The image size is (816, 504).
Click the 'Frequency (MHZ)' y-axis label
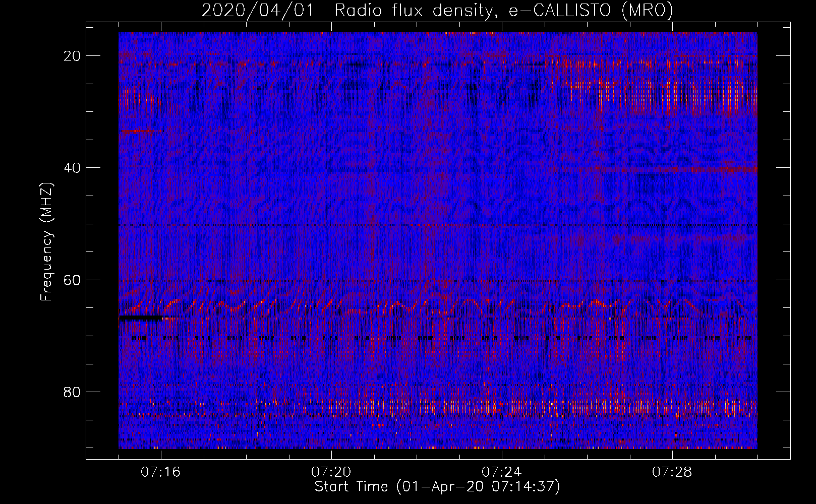46,242
